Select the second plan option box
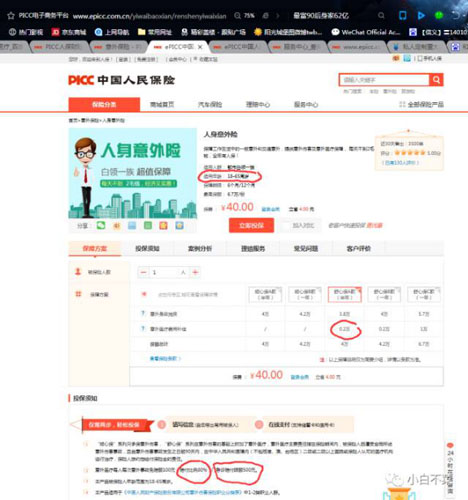This screenshot has height=500, width=468. [x=305, y=294]
